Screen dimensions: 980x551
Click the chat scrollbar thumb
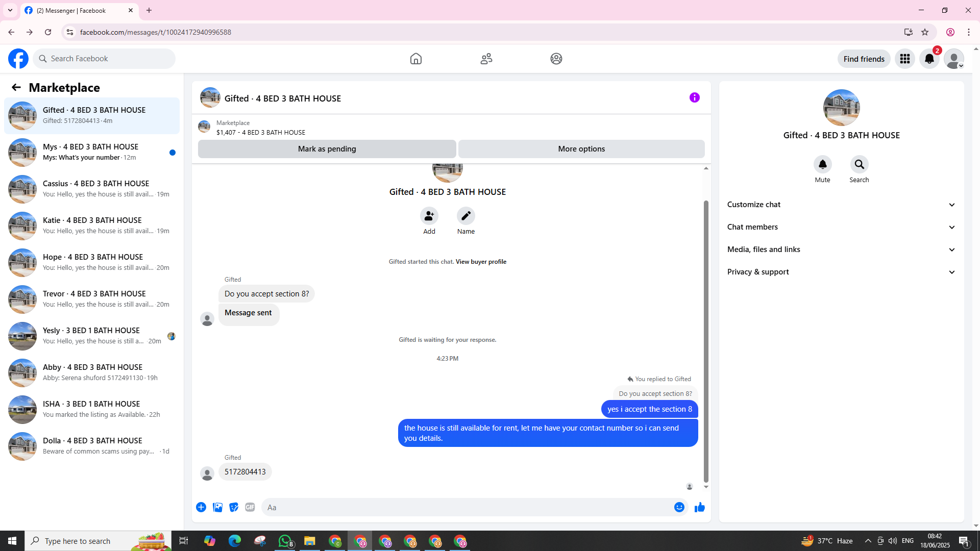[706, 341]
